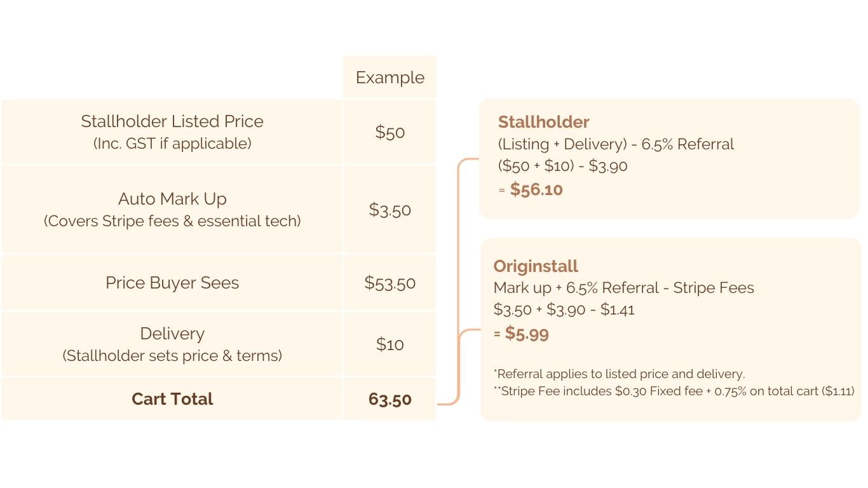Screen dimensions: 868x488
Task: Click the Delivery row label
Action: click(x=172, y=334)
